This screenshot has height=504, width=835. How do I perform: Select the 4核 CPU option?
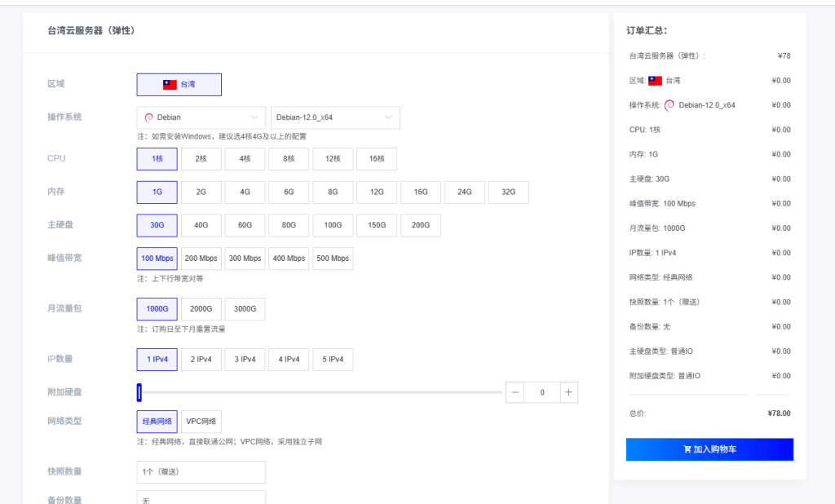click(245, 158)
